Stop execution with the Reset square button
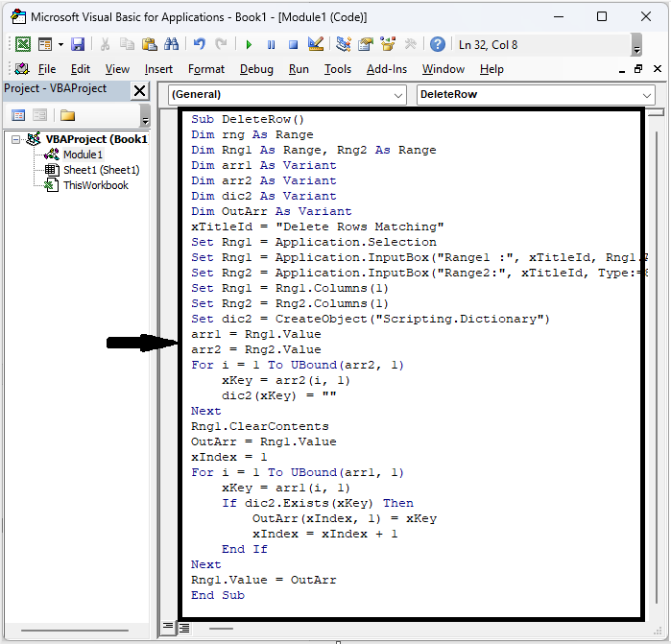671x644 pixels. pyautogui.click(x=293, y=44)
